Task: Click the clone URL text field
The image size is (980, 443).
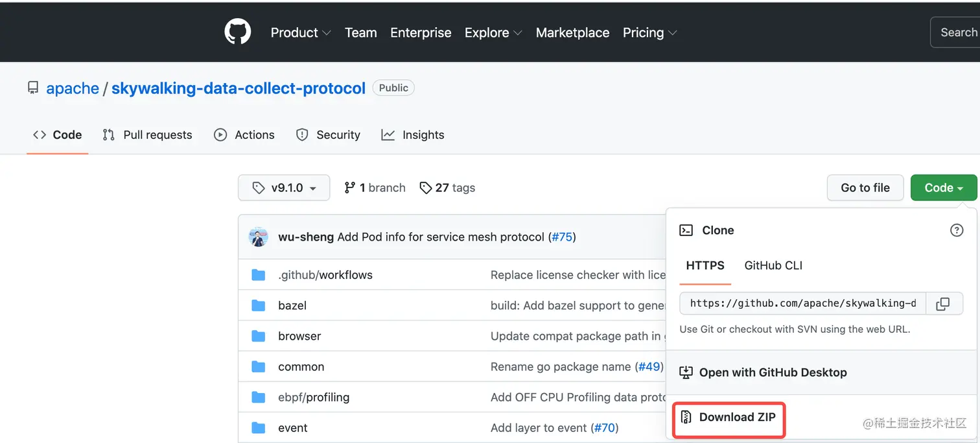Action: [x=802, y=304]
